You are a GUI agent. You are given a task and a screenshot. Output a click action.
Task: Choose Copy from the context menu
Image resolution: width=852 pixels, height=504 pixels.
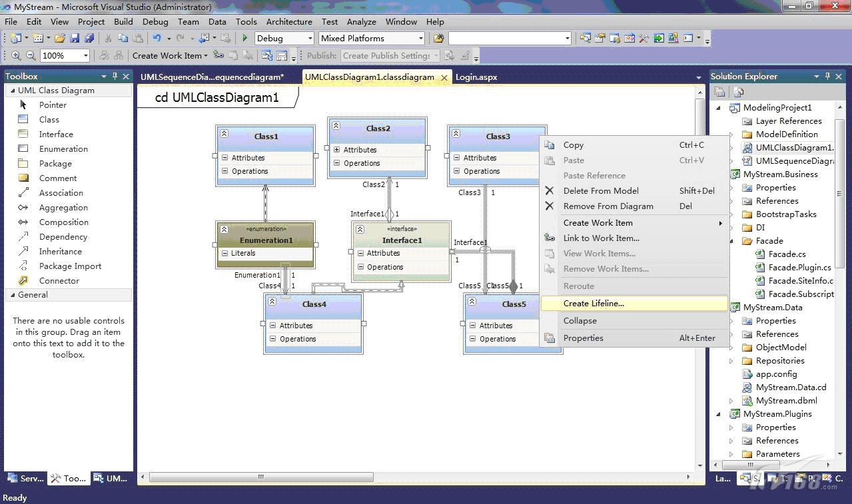tap(634, 144)
